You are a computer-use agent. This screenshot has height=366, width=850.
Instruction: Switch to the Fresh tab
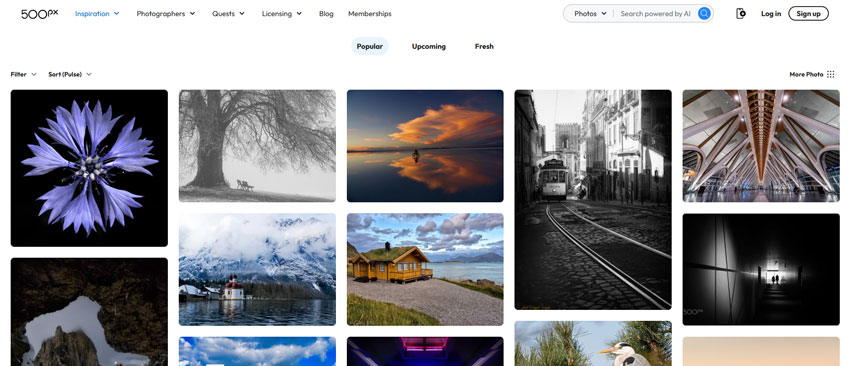(484, 46)
